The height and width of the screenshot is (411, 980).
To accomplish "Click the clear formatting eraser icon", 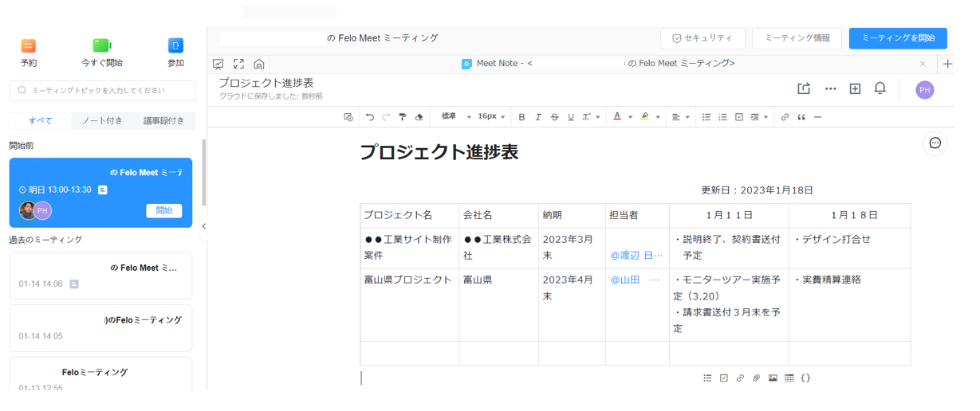I will (x=419, y=117).
